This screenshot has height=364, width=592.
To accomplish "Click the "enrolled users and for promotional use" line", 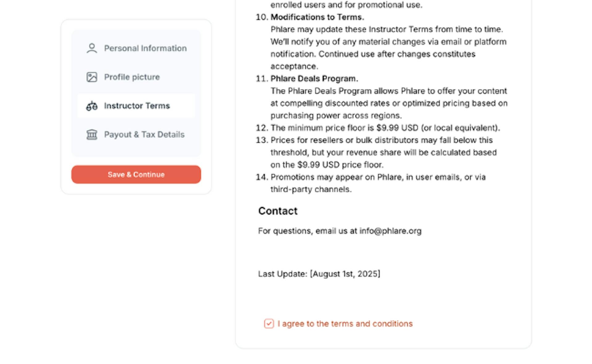I will [x=346, y=5].
